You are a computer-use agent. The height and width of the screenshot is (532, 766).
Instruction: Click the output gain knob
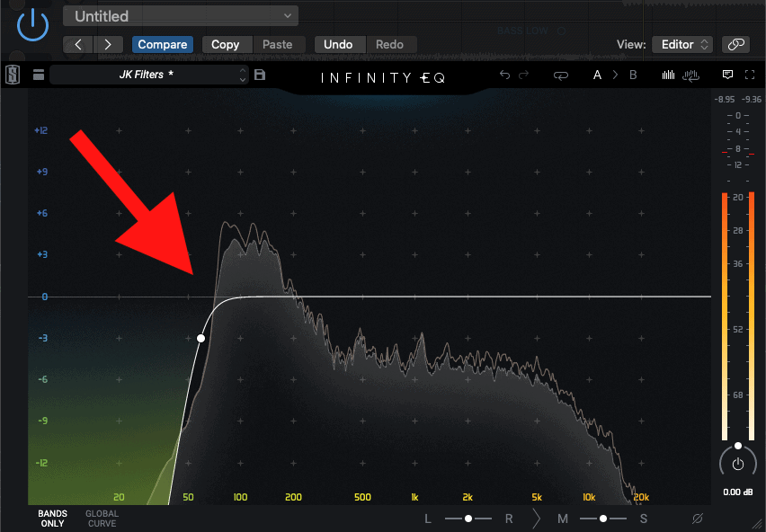click(737, 463)
